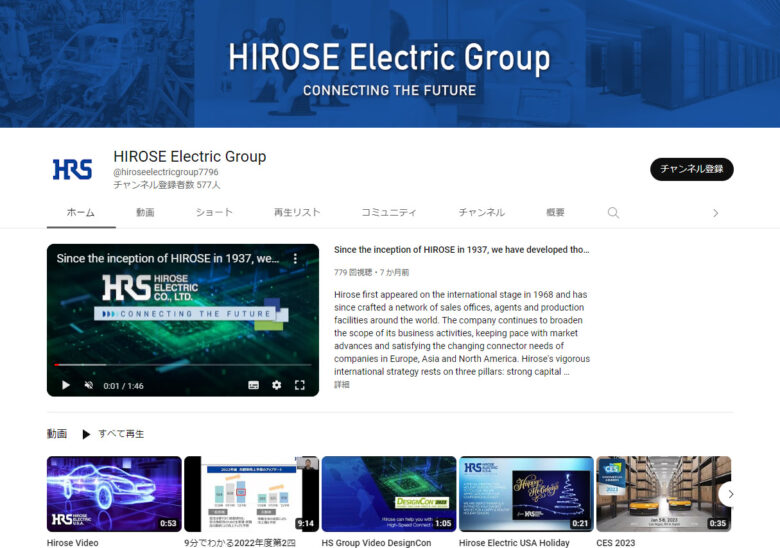Viewport: 780px width, 548px height.
Task: Click the 0:01 / 1:46 time display
Action: (x=123, y=386)
